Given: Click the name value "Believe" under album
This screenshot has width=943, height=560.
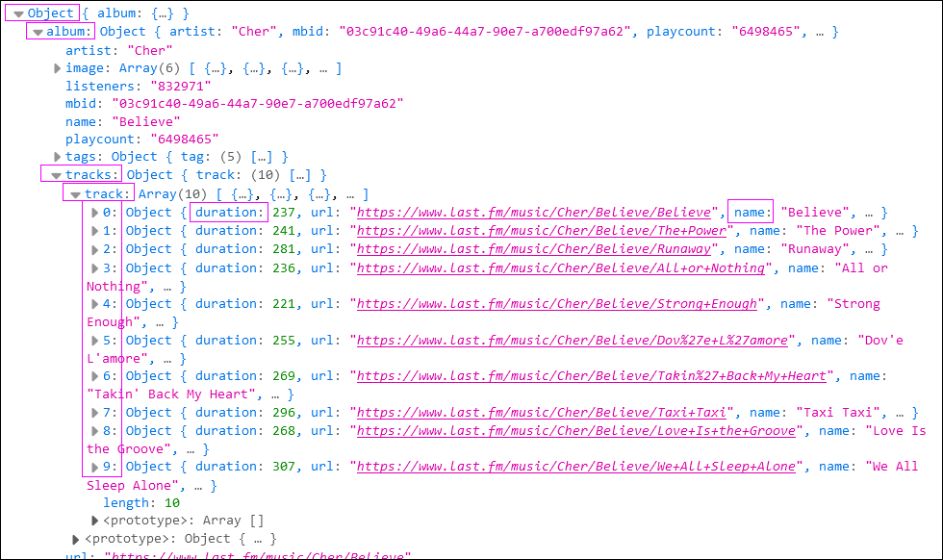Looking at the screenshot, I should pyautogui.click(x=146, y=121).
